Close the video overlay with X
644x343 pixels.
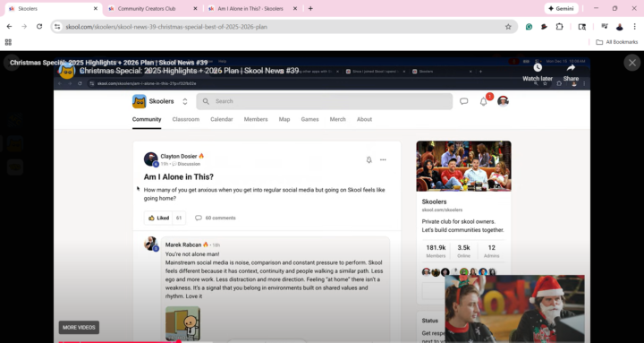(632, 63)
